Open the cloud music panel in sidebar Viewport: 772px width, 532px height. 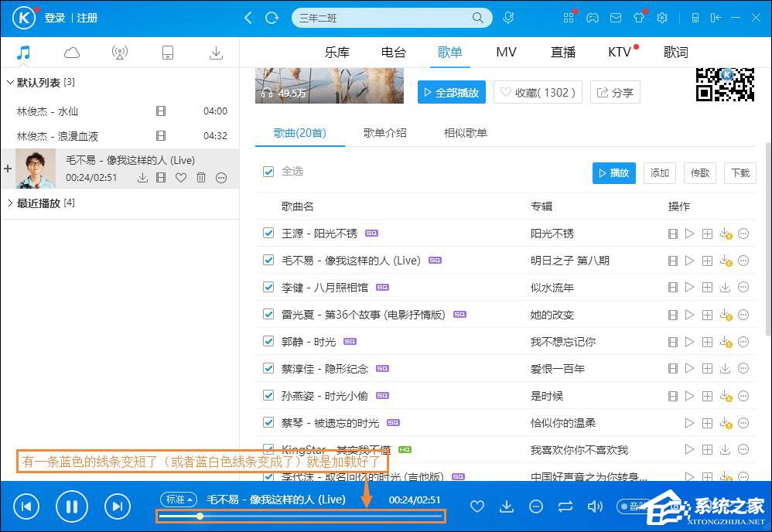pos(71,52)
